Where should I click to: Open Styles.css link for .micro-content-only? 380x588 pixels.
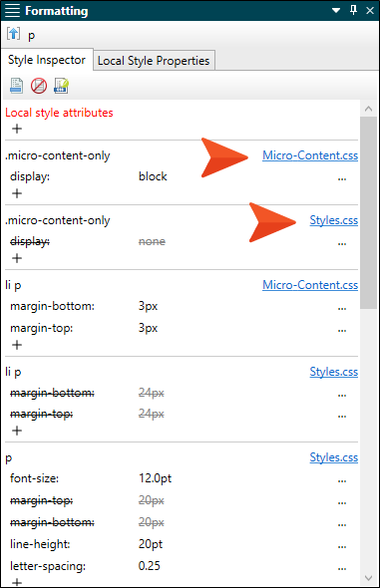pos(334,220)
